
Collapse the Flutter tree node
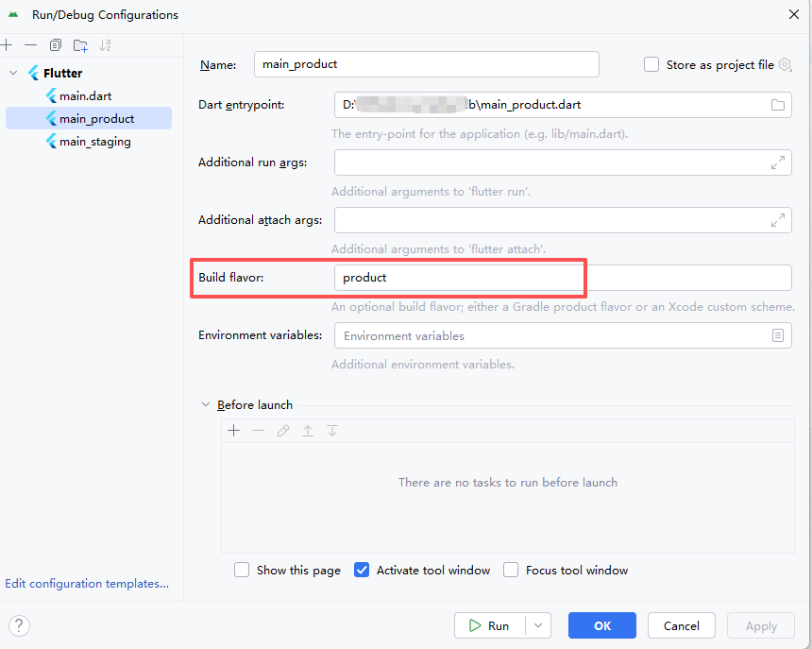tap(13, 73)
